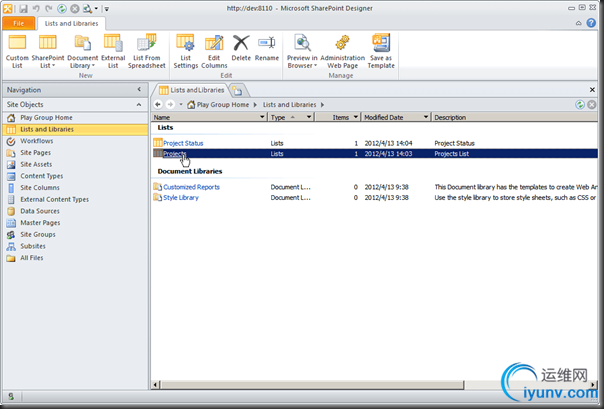The image size is (604, 409).
Task: Open the SharePoint List dropdown button
Action: [x=48, y=51]
